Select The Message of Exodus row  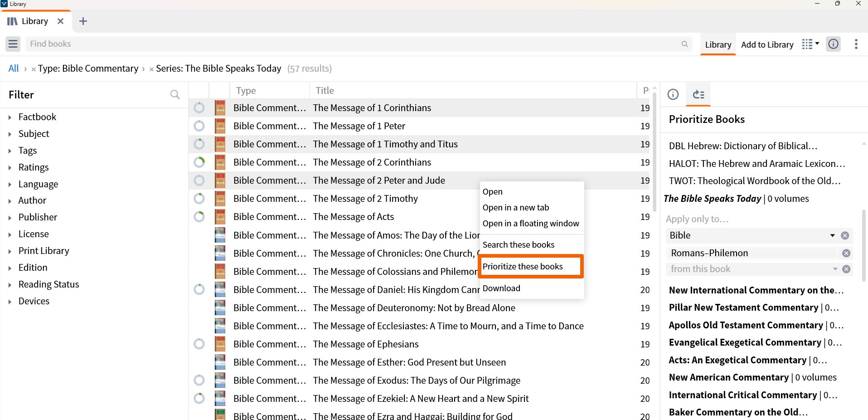pos(419,380)
